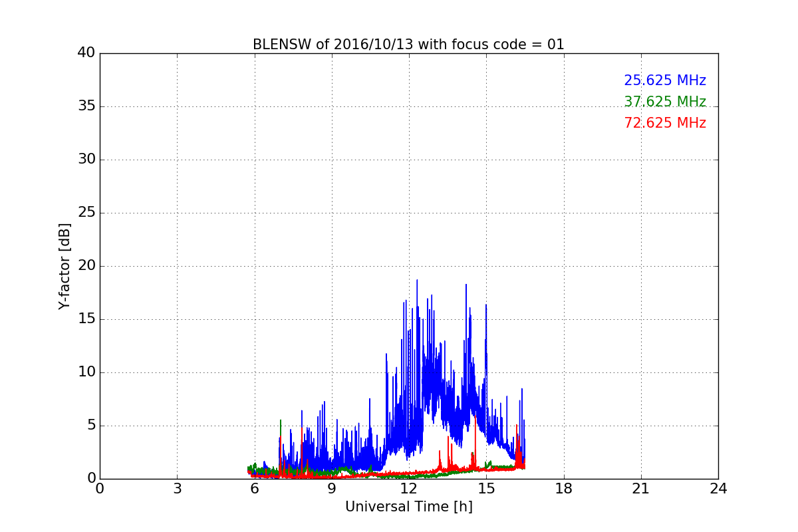Click y-axis tick label 35

click(x=86, y=106)
